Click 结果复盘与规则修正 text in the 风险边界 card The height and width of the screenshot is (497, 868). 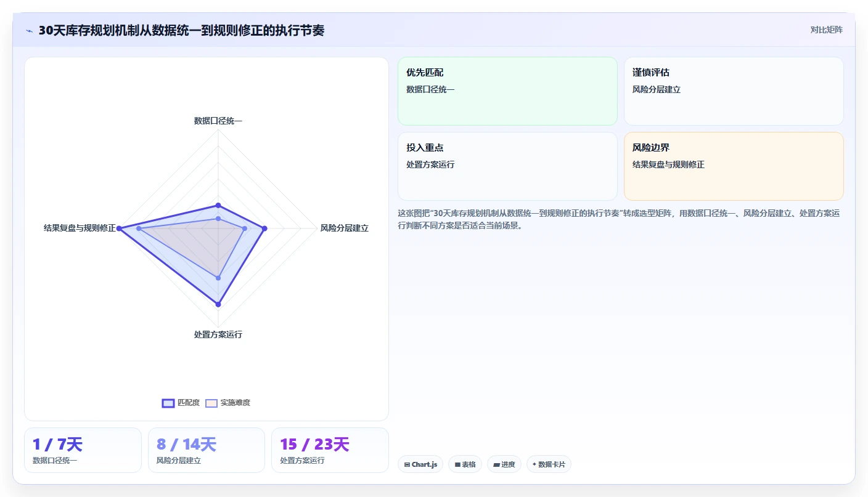click(x=668, y=164)
